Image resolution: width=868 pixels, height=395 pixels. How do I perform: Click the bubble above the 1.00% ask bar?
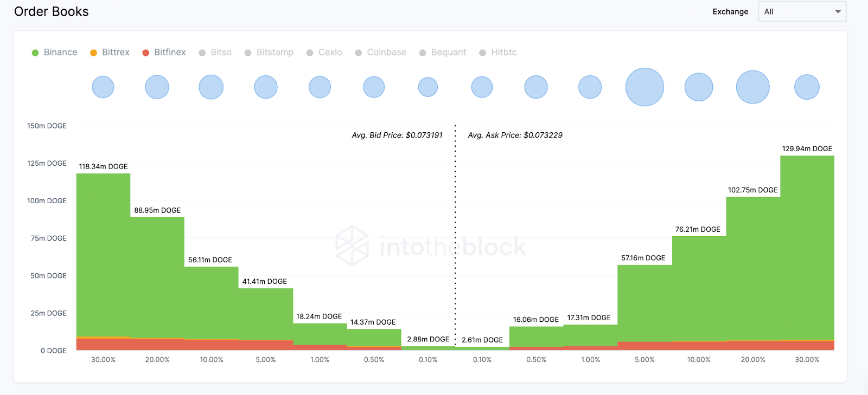point(590,87)
